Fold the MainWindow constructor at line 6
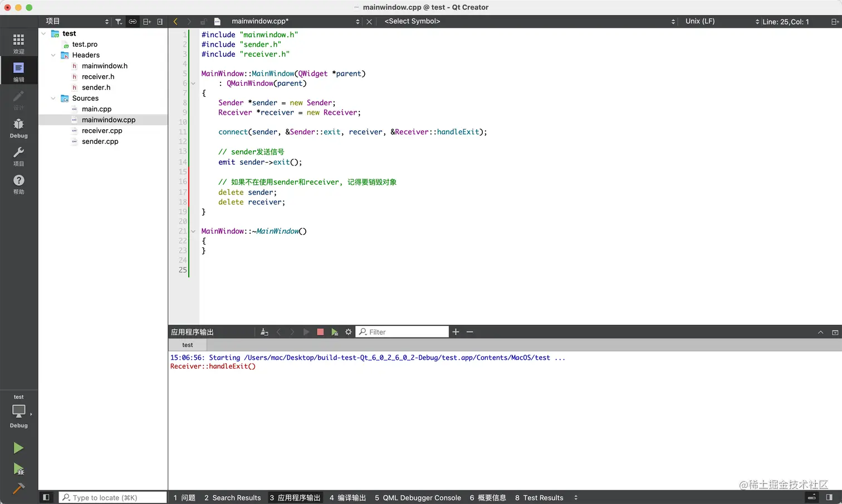The height and width of the screenshot is (504, 842). [193, 84]
